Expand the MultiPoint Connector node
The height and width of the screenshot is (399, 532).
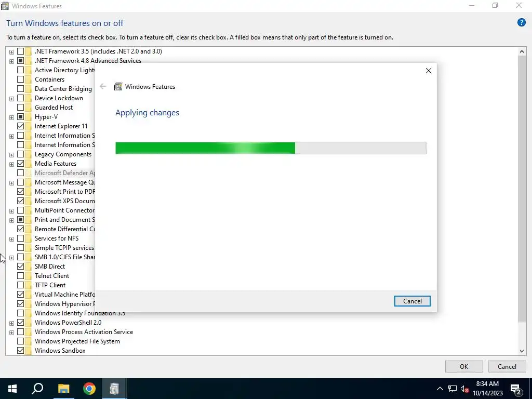pyautogui.click(x=11, y=211)
